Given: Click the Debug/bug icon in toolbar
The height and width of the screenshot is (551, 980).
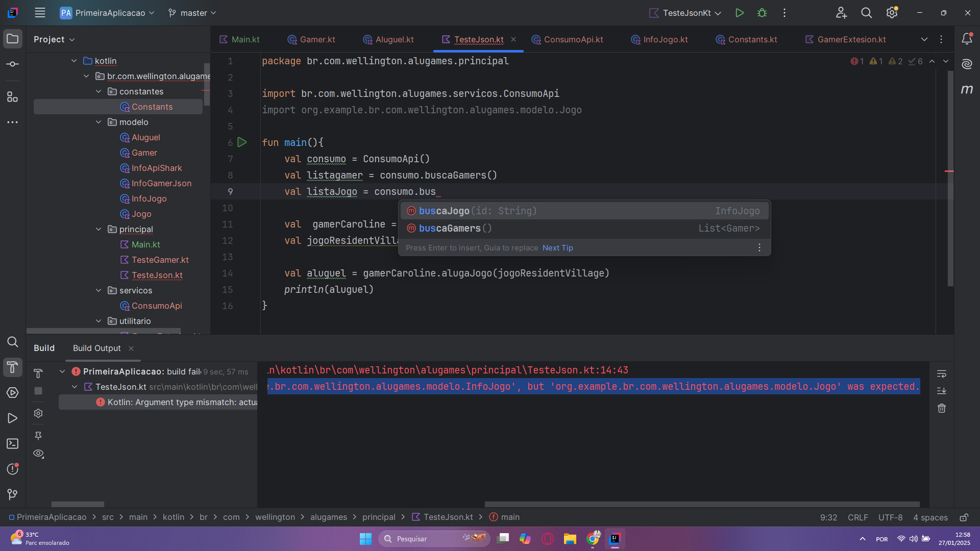Looking at the screenshot, I should pyautogui.click(x=762, y=13).
